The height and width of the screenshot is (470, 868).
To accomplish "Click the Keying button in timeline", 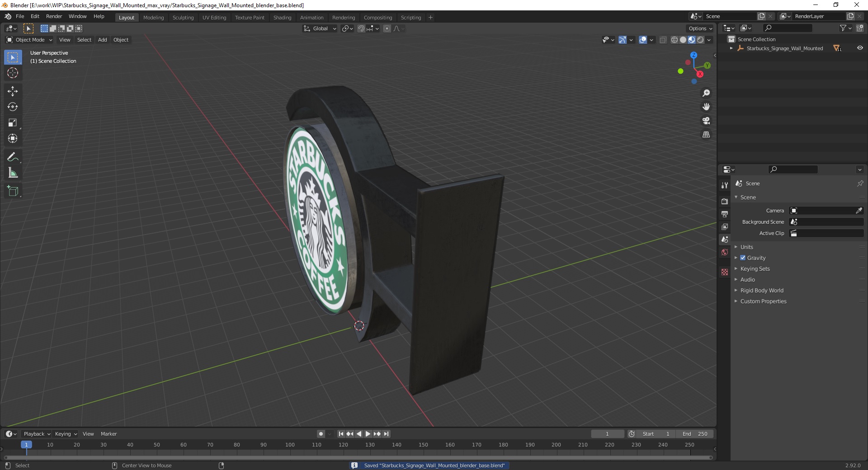I will click(66, 434).
